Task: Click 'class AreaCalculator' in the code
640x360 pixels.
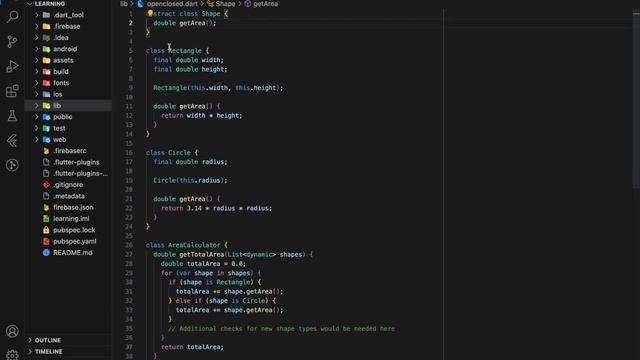Action: [x=183, y=245]
